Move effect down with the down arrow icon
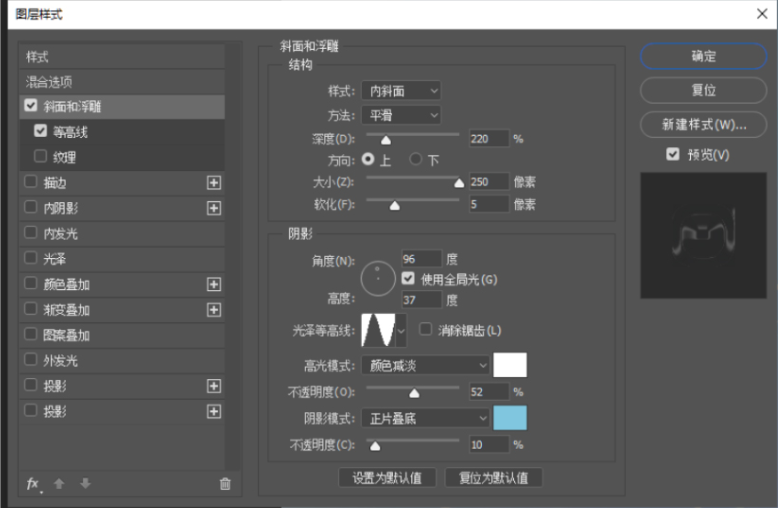778x508 pixels. click(x=85, y=483)
